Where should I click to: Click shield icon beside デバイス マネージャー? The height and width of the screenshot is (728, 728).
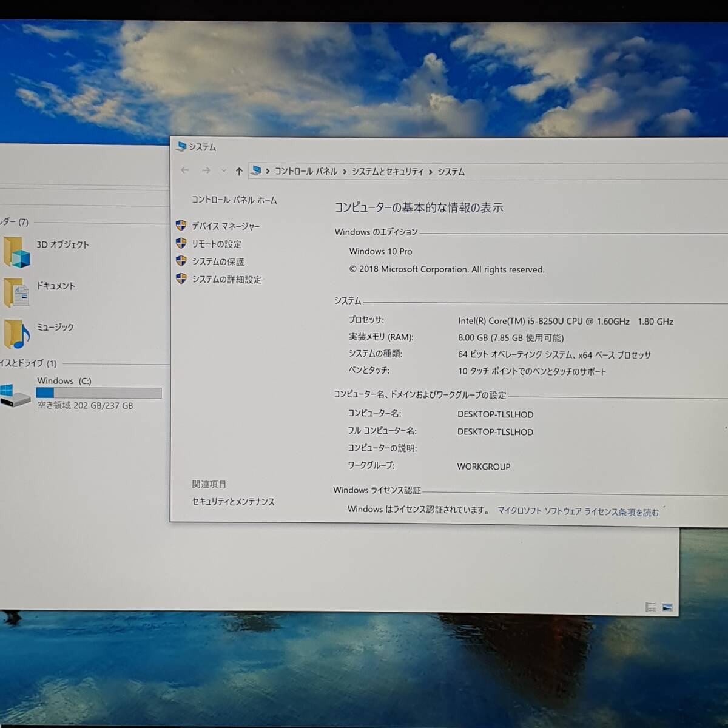point(181,226)
